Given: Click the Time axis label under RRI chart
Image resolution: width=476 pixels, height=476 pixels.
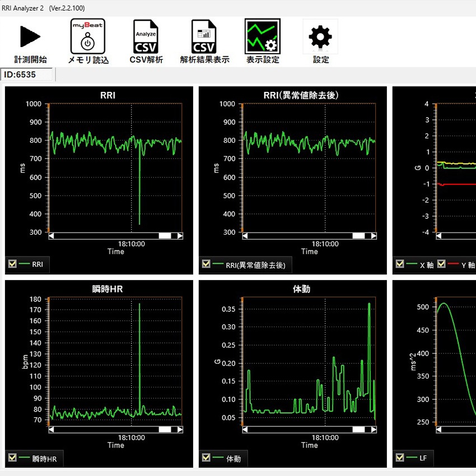Looking at the screenshot, I should (x=115, y=251).
